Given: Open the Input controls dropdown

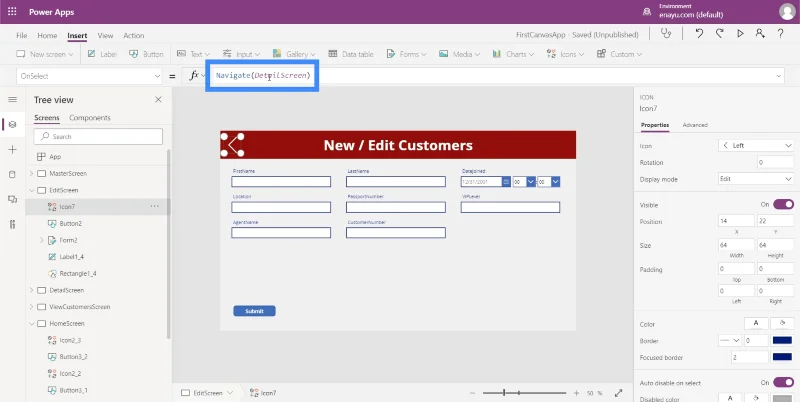Looking at the screenshot, I should (241, 54).
